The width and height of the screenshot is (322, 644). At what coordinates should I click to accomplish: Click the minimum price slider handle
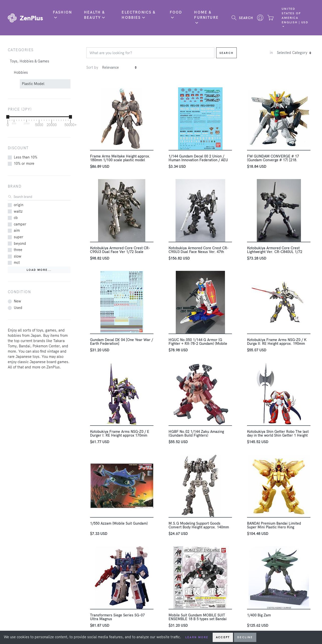8,117
